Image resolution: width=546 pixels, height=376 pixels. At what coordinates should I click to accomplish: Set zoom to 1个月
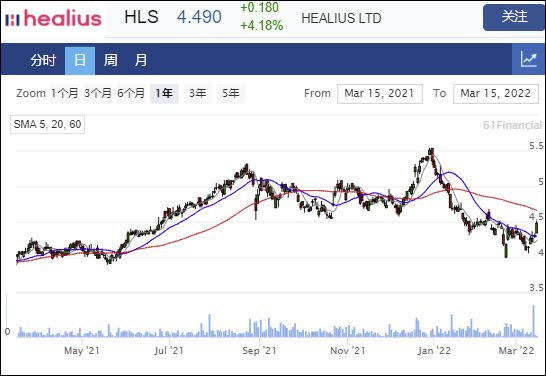tap(65, 93)
